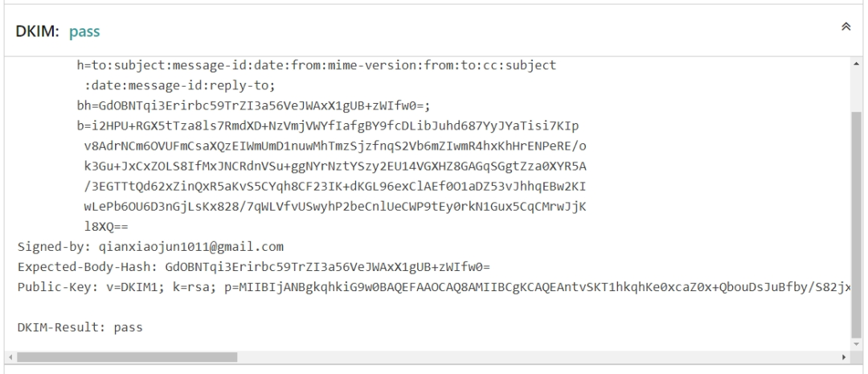Screen dimensions: 868x374
Task: Click the h=to:subject header list line
Action: [x=317, y=65]
